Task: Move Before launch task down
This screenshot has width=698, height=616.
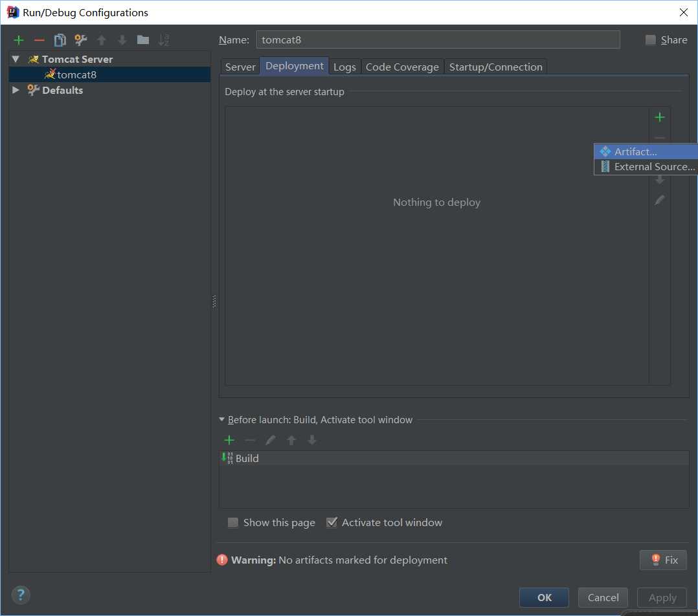Action: [x=312, y=440]
